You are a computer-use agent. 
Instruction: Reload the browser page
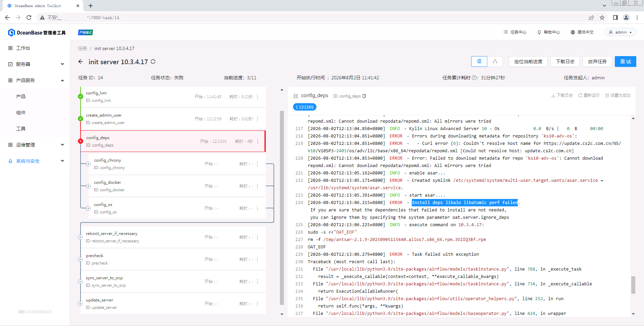pyautogui.click(x=29, y=17)
